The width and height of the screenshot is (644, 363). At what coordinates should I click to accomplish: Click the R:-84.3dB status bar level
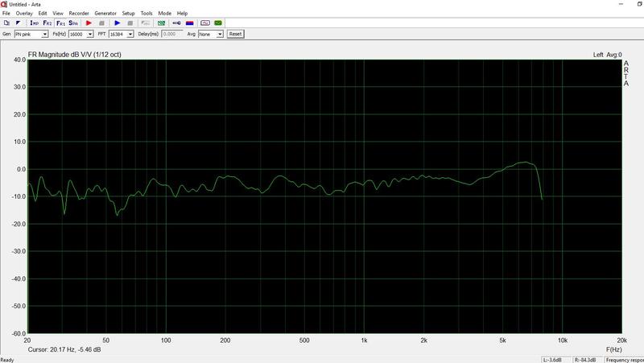point(588,360)
